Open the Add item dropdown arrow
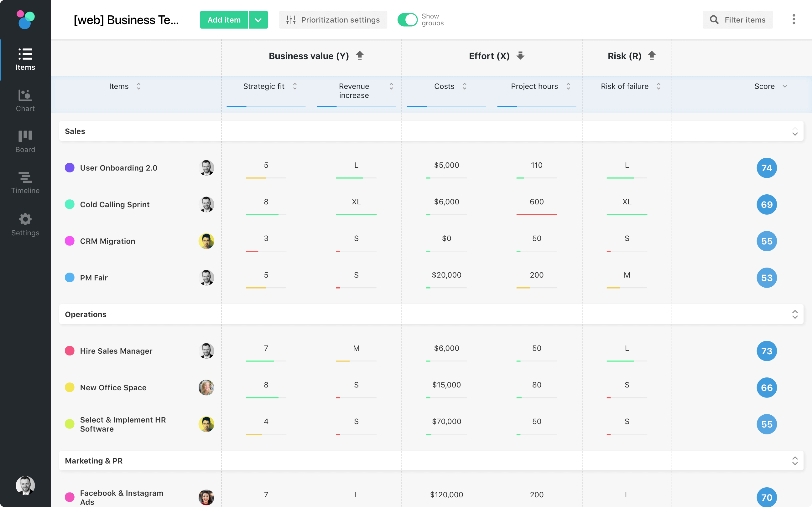The height and width of the screenshot is (507, 812). [x=258, y=20]
